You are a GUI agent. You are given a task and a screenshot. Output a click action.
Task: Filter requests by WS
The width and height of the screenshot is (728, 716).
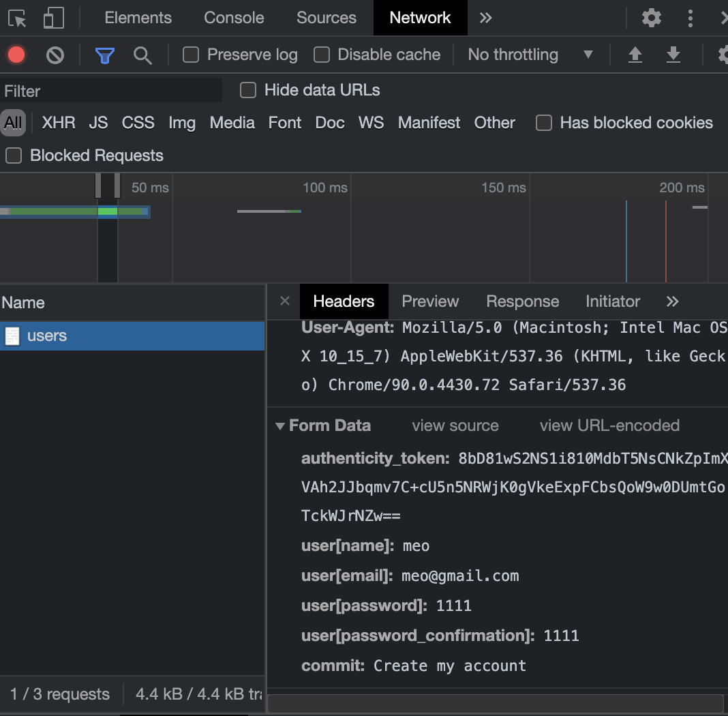(x=371, y=123)
